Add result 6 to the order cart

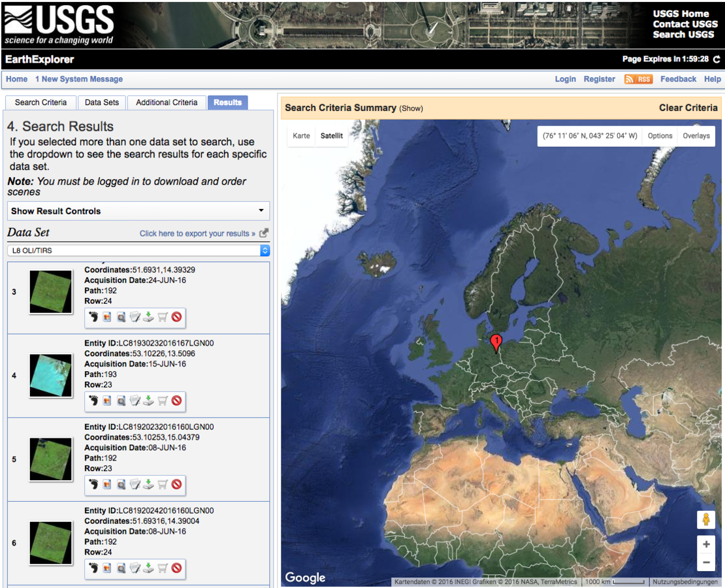point(162,568)
